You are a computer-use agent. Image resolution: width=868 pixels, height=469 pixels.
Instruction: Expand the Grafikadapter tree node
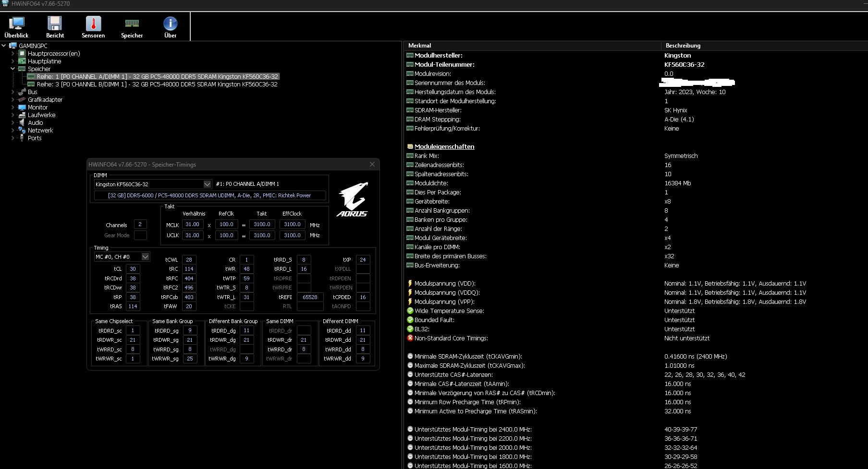click(13, 99)
